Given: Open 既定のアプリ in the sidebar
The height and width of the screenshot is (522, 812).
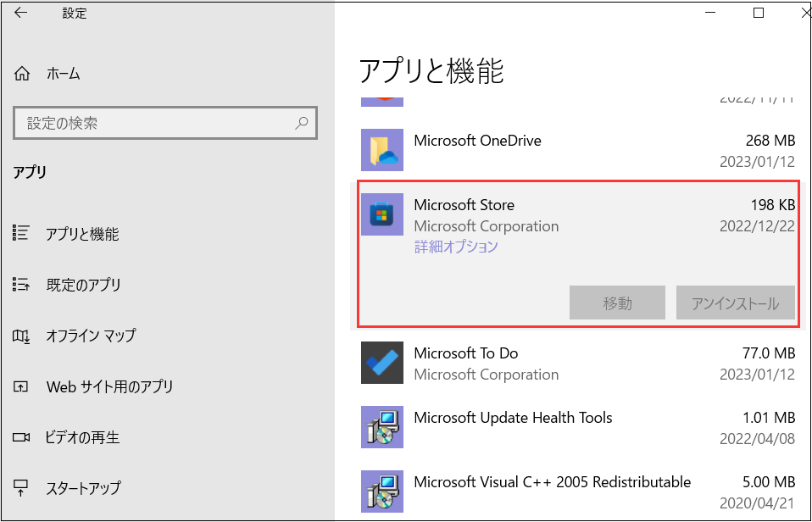Looking at the screenshot, I should click(x=82, y=285).
